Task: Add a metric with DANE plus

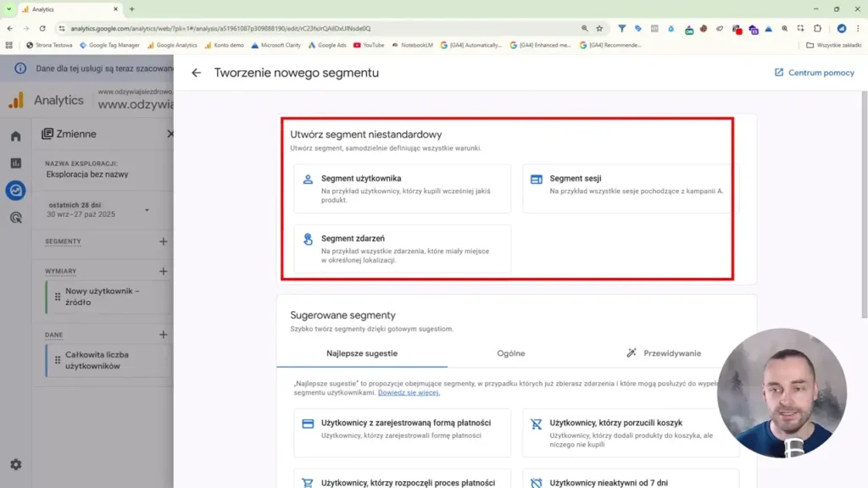Action: click(163, 335)
